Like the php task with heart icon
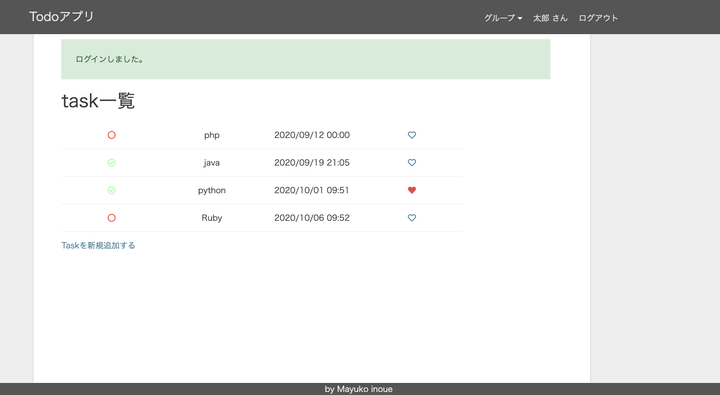This screenshot has width=720, height=395. 412,135
